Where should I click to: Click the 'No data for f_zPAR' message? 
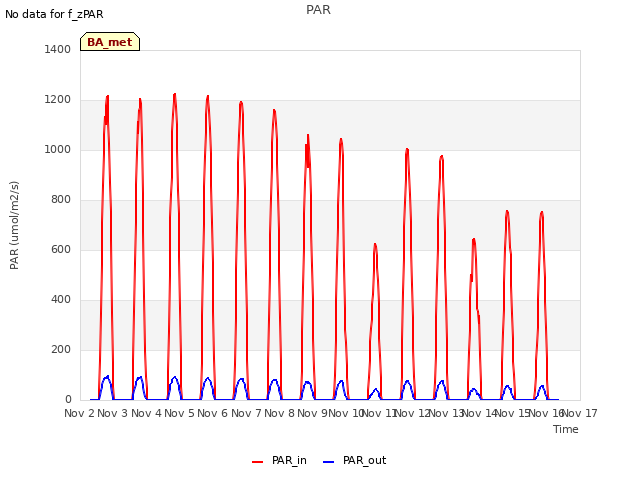coord(54,14)
